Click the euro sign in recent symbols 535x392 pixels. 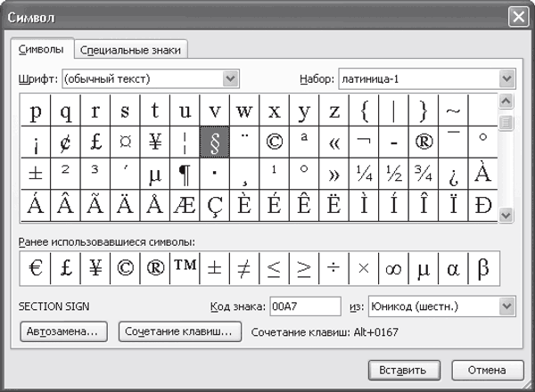coord(34,267)
